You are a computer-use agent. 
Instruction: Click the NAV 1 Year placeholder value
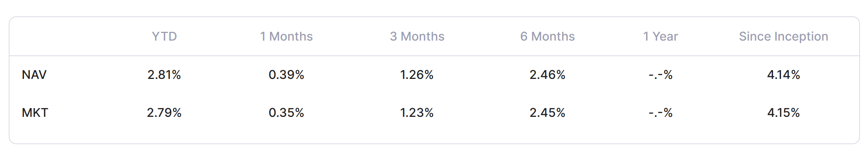pyautogui.click(x=660, y=75)
